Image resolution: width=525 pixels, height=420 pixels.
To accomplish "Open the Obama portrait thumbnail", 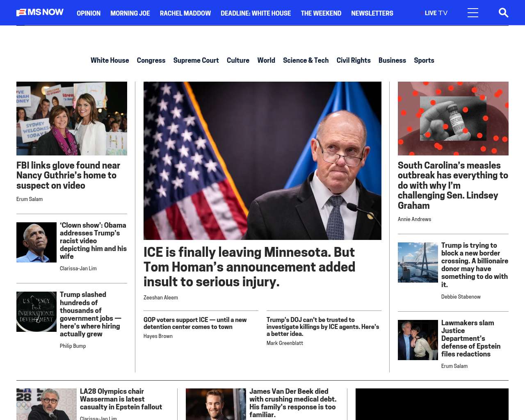I will point(37,242).
